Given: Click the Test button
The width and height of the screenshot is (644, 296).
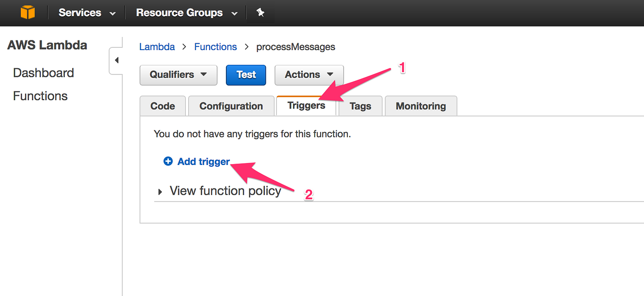Looking at the screenshot, I should click(246, 74).
